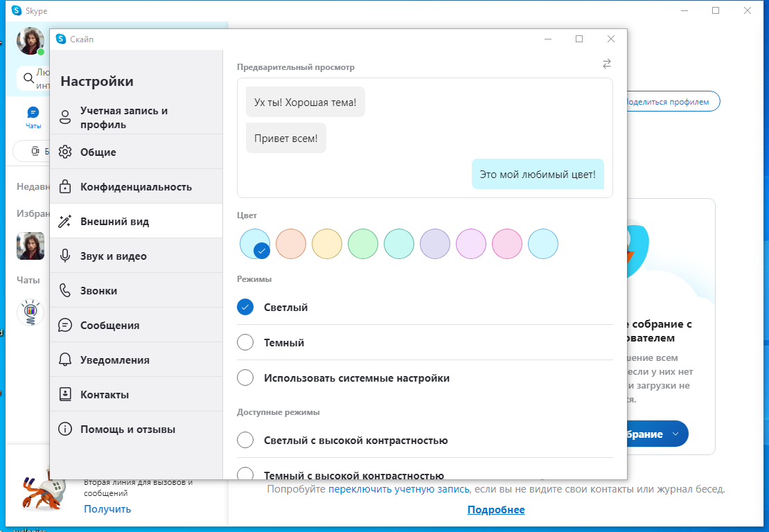Open Сообщения settings section
769x532 pixels.
pos(136,325)
